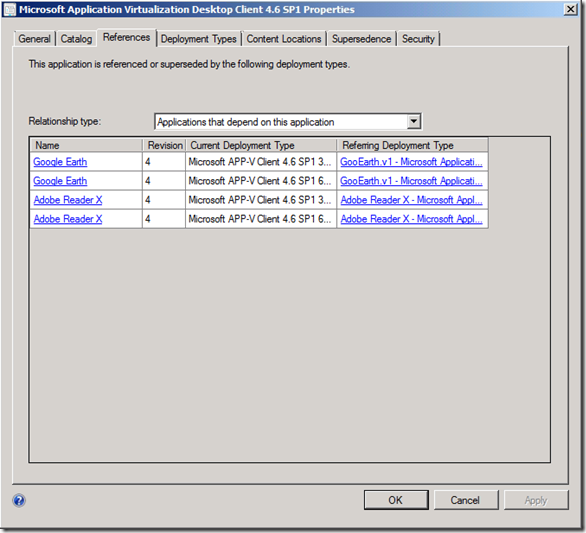Confirm with the OK button
Viewport: 586px width, 533px height.
point(396,500)
